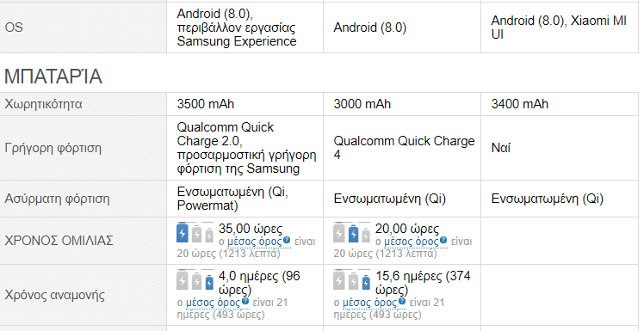This screenshot has height=331, width=644.
Task: Click battery icon beside 35,00 ώρες talk time
Action: (x=195, y=233)
